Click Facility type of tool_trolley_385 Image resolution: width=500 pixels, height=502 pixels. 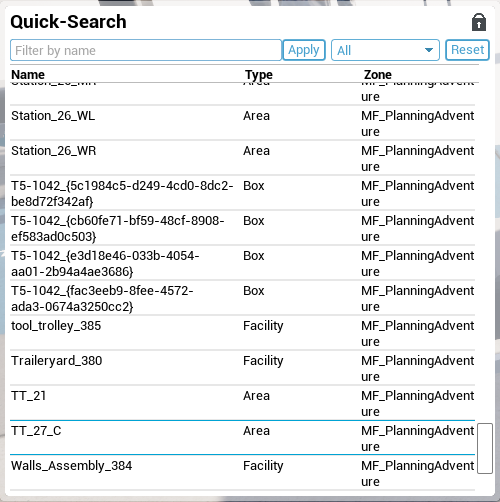coord(263,326)
